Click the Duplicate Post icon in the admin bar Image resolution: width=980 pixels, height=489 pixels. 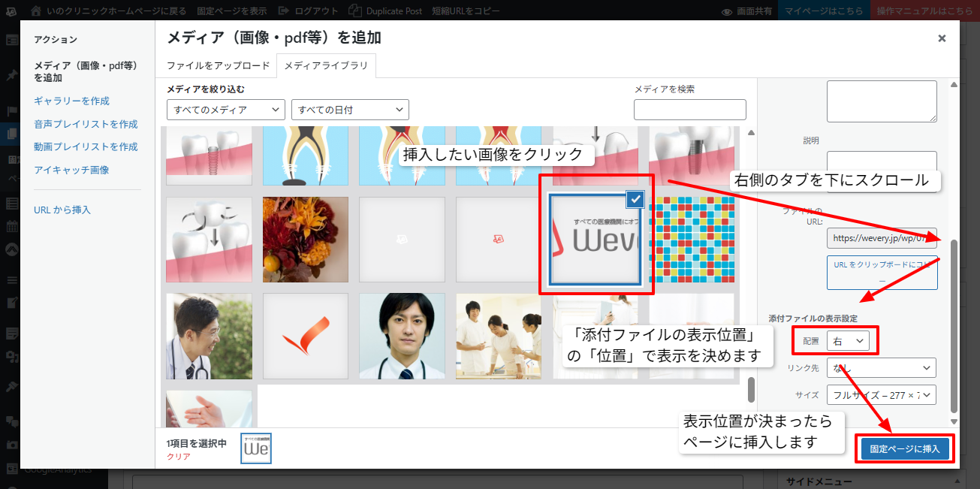354,11
